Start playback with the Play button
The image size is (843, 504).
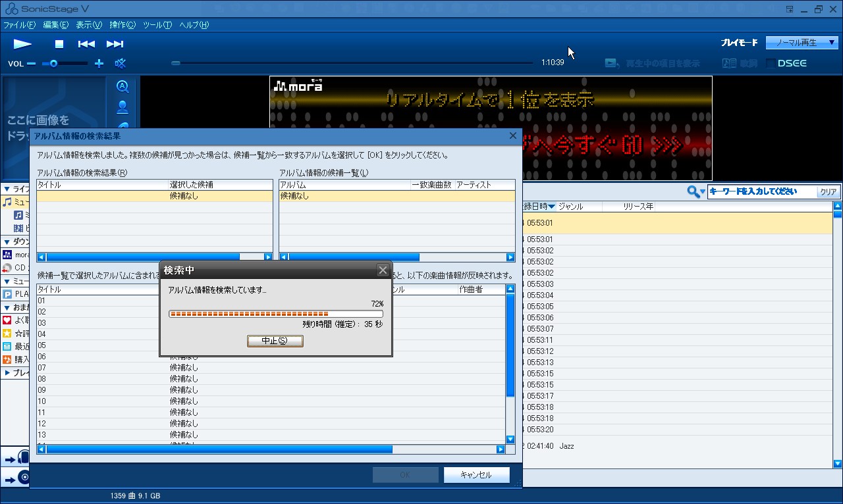[22, 44]
